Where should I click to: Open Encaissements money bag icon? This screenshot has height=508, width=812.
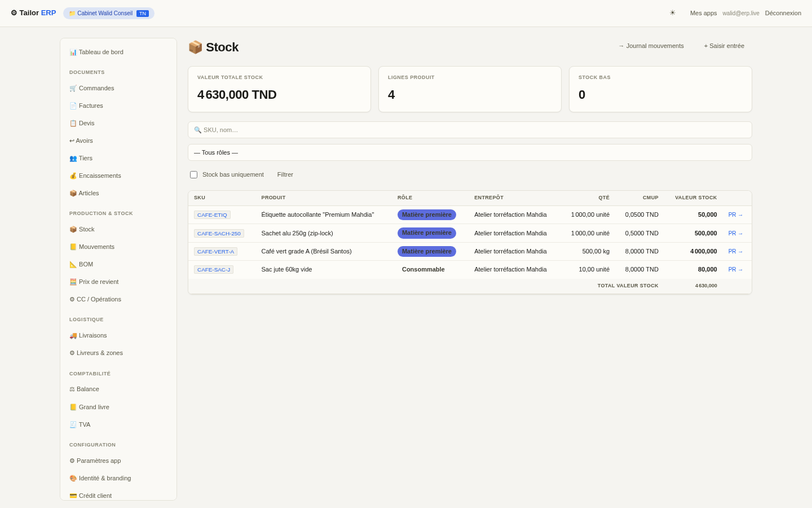point(73,176)
